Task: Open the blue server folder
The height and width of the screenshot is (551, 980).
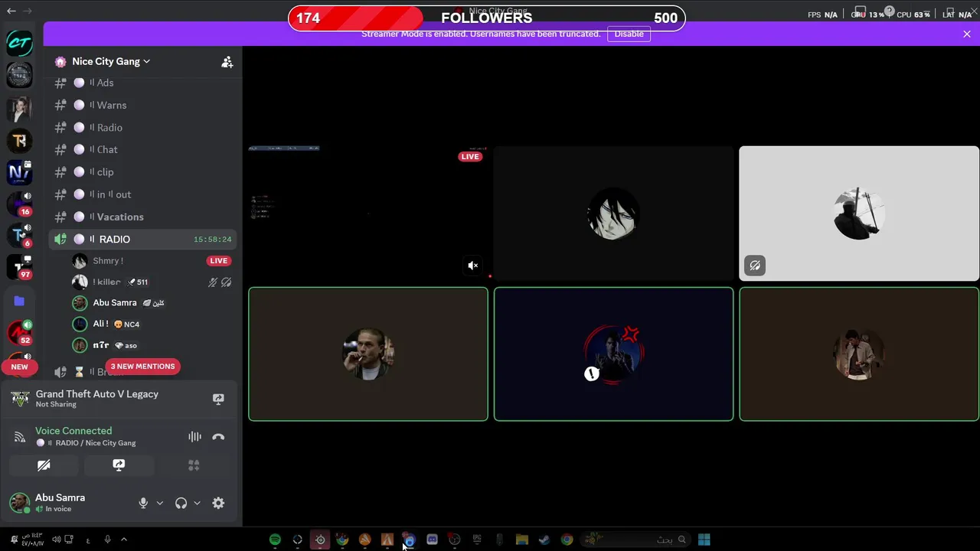Action: pyautogui.click(x=19, y=301)
